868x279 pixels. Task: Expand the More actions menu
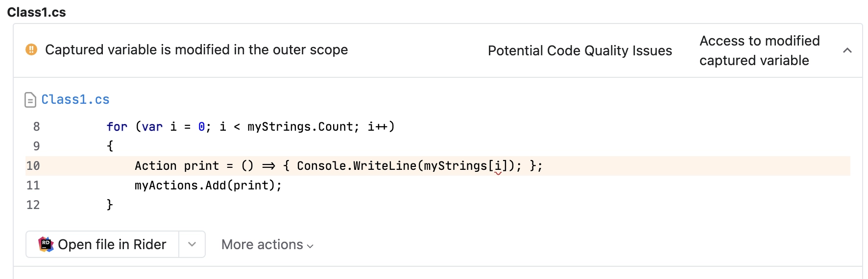coord(267,244)
